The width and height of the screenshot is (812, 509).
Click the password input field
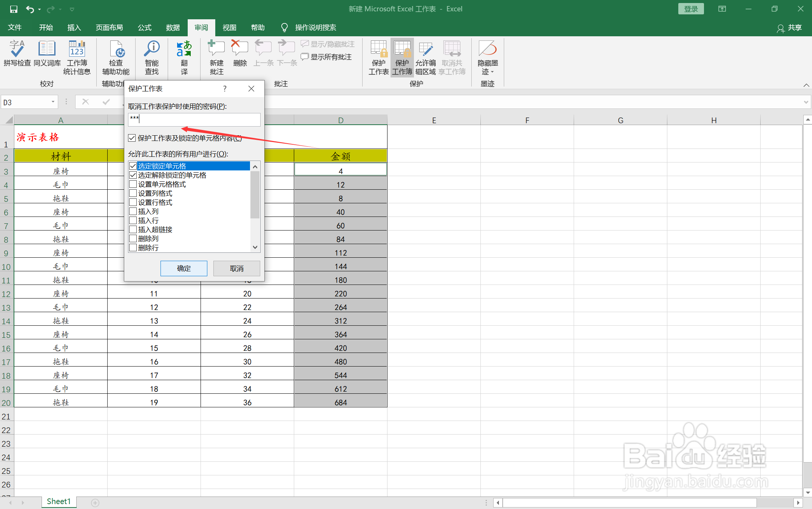(x=194, y=119)
